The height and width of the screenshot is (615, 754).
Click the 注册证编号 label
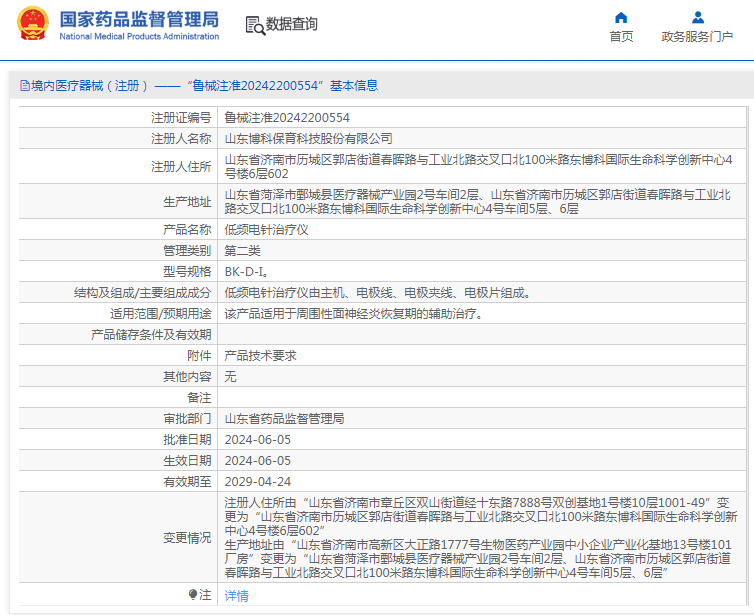pyautogui.click(x=181, y=118)
